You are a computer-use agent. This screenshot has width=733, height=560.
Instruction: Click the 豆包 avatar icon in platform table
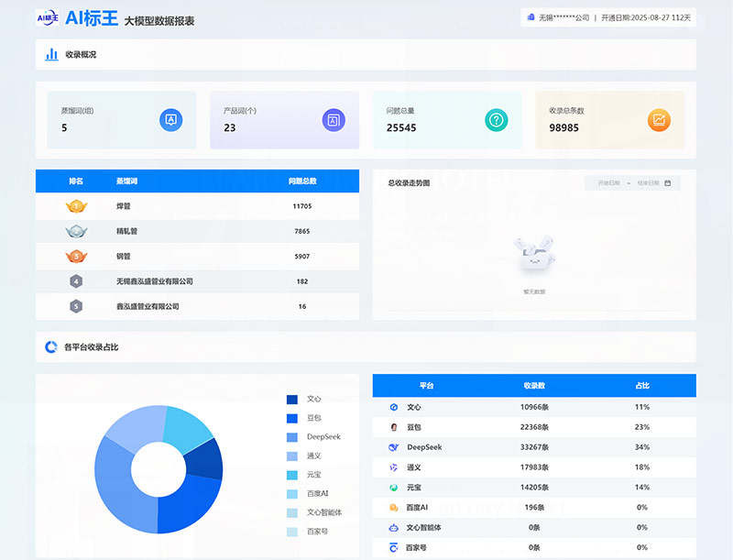[394, 427]
